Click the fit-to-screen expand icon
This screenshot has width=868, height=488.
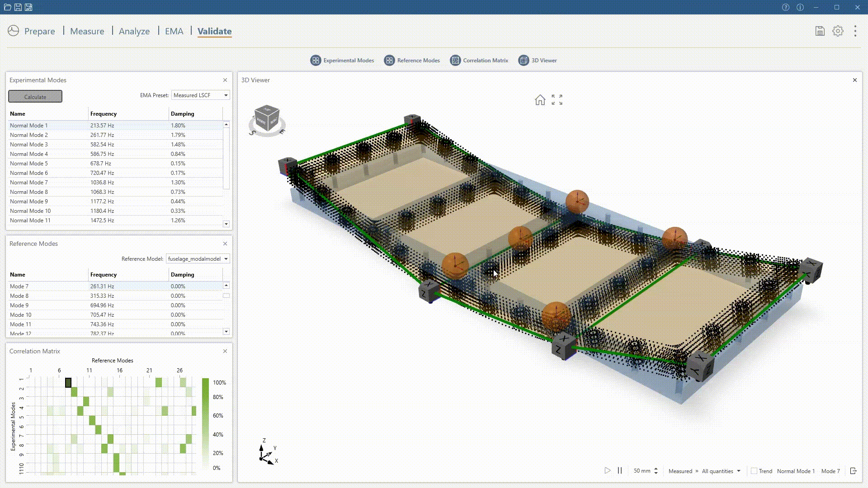click(x=557, y=100)
